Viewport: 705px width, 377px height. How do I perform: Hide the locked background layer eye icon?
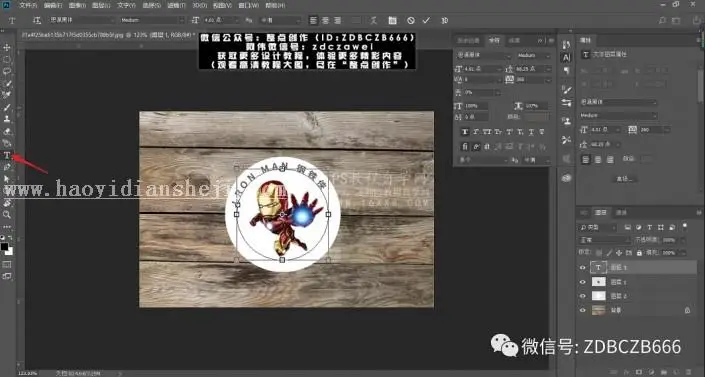tap(583, 310)
